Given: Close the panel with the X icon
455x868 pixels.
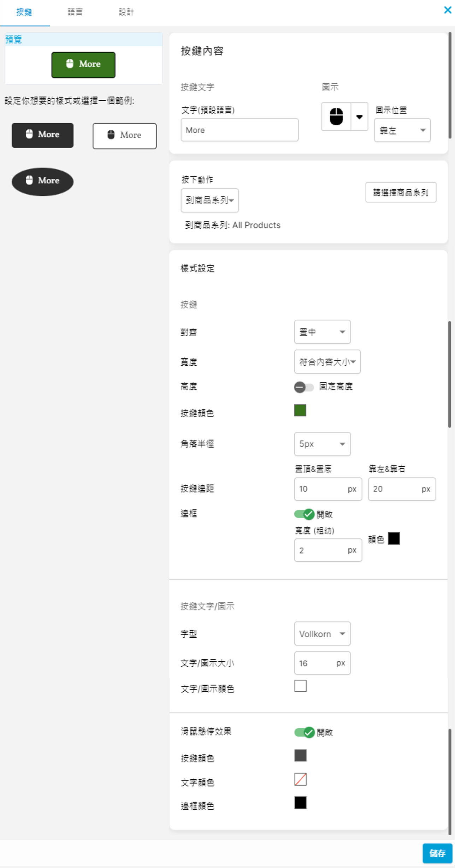Looking at the screenshot, I should [x=447, y=10].
